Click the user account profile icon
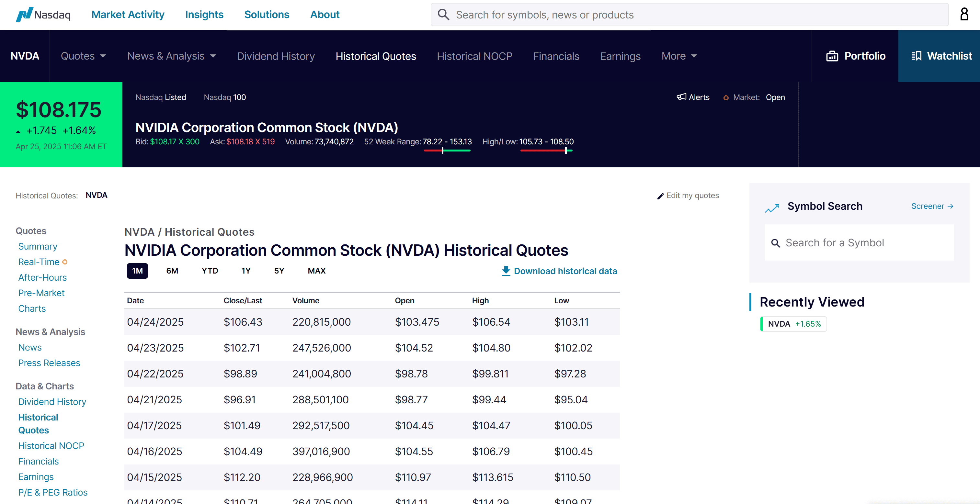This screenshot has width=980, height=504. pos(964,15)
